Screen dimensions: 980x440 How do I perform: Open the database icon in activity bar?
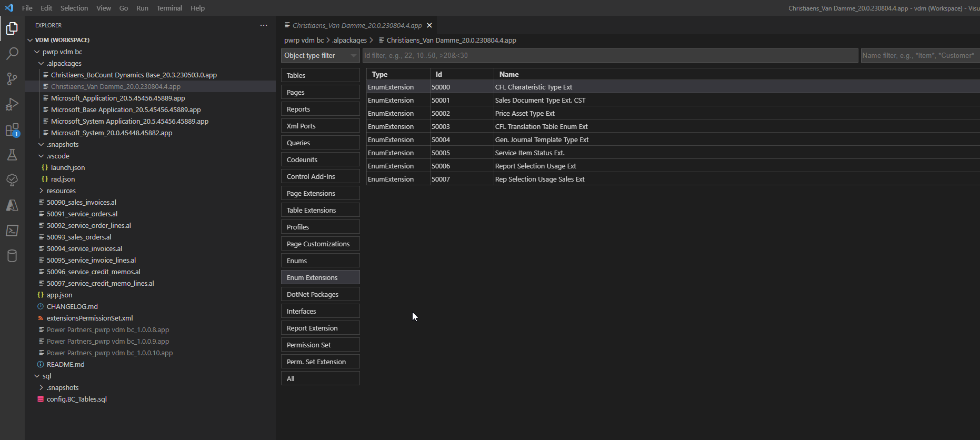click(x=12, y=256)
